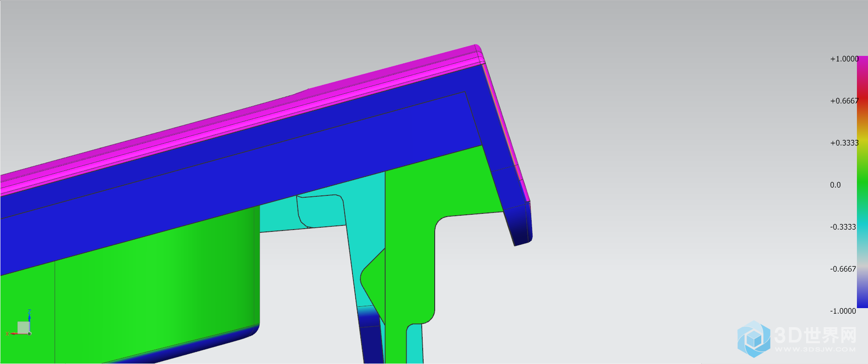Screen dimensions: 868x364
Task: Click the vertical color scale legend bar
Action: pyautogui.click(x=862, y=182)
